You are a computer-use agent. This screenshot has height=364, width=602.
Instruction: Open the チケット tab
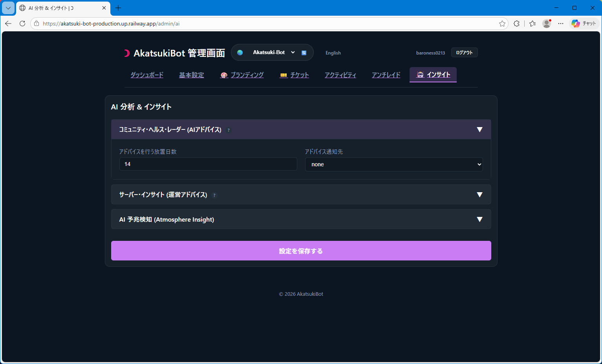[295, 75]
